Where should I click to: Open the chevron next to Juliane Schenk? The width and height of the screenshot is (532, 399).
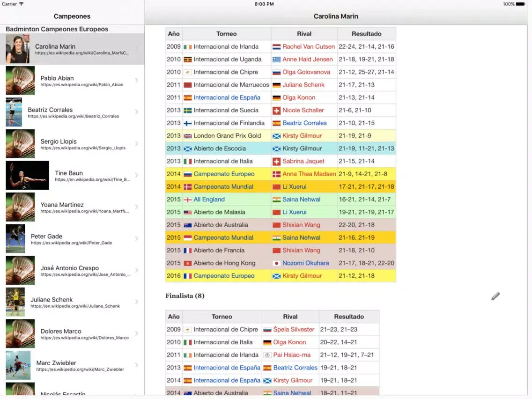click(x=136, y=302)
